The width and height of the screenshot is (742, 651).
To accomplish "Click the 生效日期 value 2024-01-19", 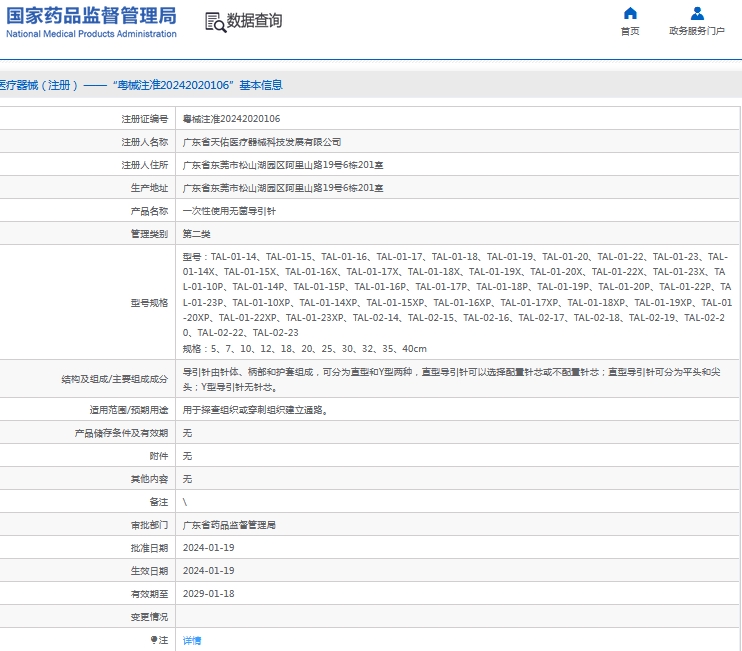I will click(x=209, y=571).
